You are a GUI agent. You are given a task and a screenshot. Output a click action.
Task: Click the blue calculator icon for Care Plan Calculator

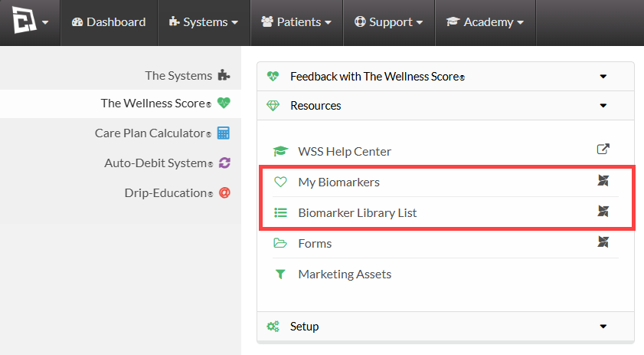click(224, 133)
